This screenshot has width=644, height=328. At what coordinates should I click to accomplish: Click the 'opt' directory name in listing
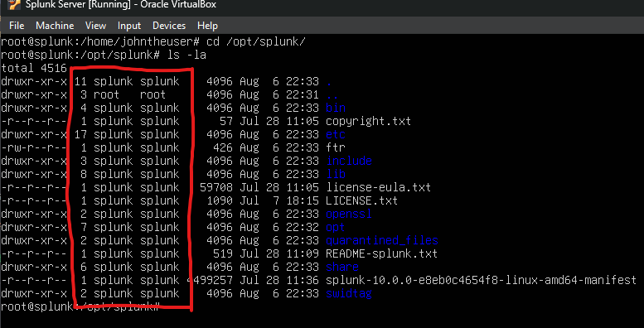336,228
